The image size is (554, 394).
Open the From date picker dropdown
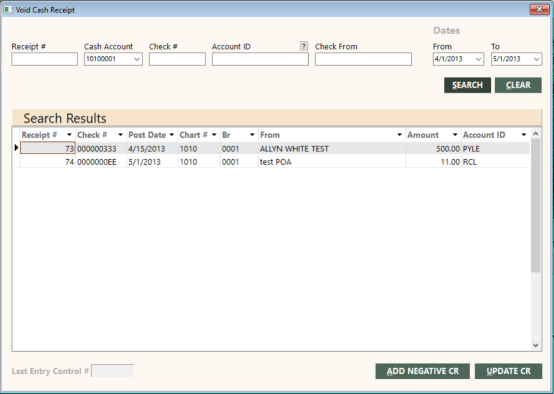[478, 59]
